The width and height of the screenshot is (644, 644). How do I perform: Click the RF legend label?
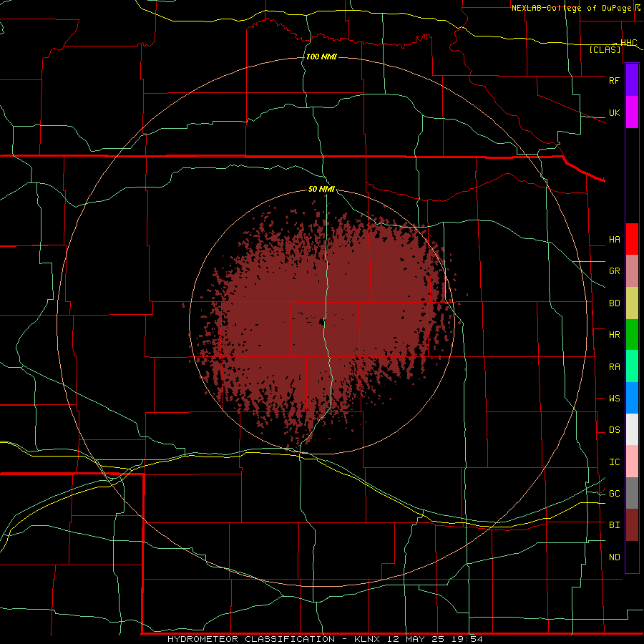(614, 80)
